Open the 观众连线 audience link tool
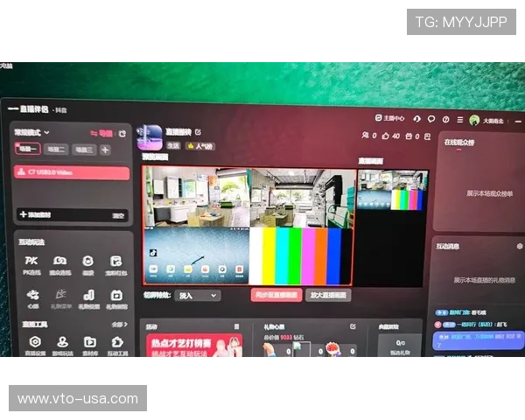The image size is (525, 420). tap(60, 265)
